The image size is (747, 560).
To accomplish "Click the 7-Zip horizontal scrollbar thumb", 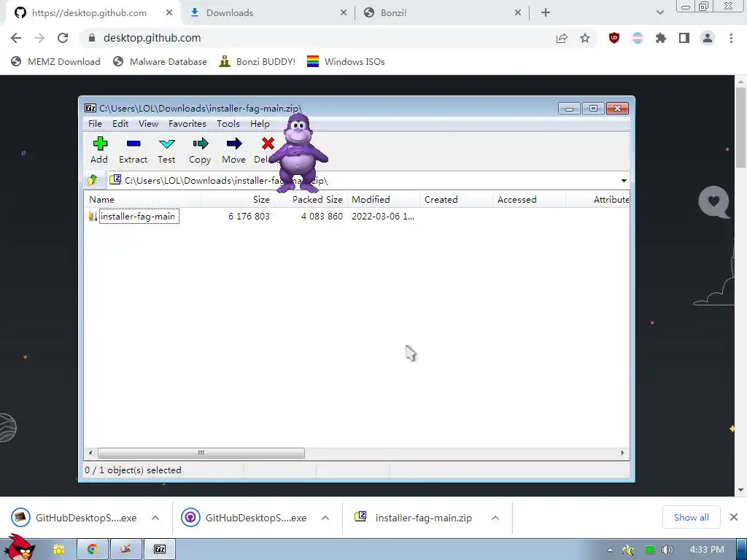I will (201, 453).
